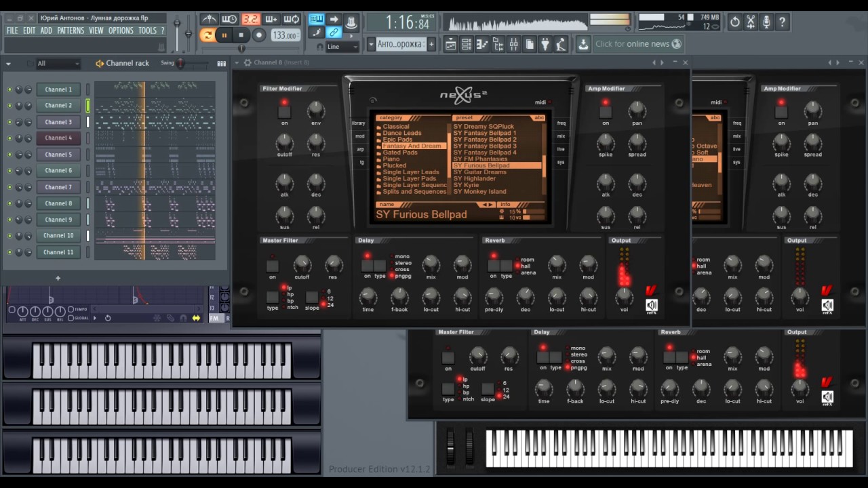Open the FILE menu

pyautogui.click(x=12, y=30)
